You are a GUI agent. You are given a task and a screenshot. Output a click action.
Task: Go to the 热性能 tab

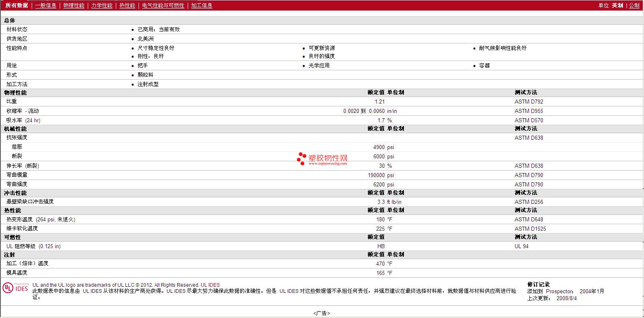(127, 5)
